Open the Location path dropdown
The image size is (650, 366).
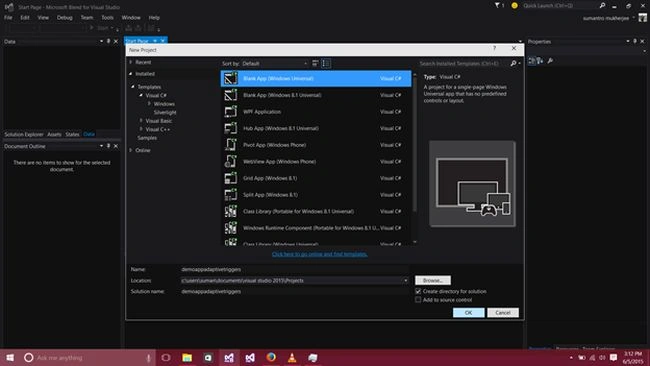click(x=406, y=281)
